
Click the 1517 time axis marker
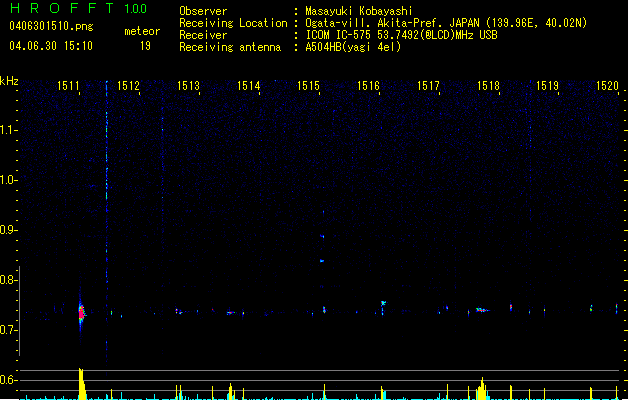coord(428,86)
